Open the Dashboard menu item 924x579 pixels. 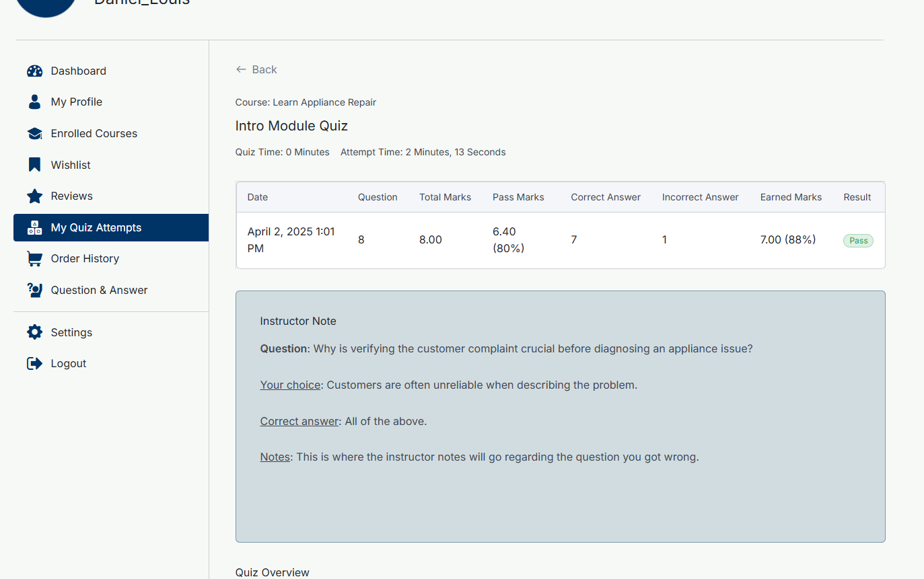(78, 71)
